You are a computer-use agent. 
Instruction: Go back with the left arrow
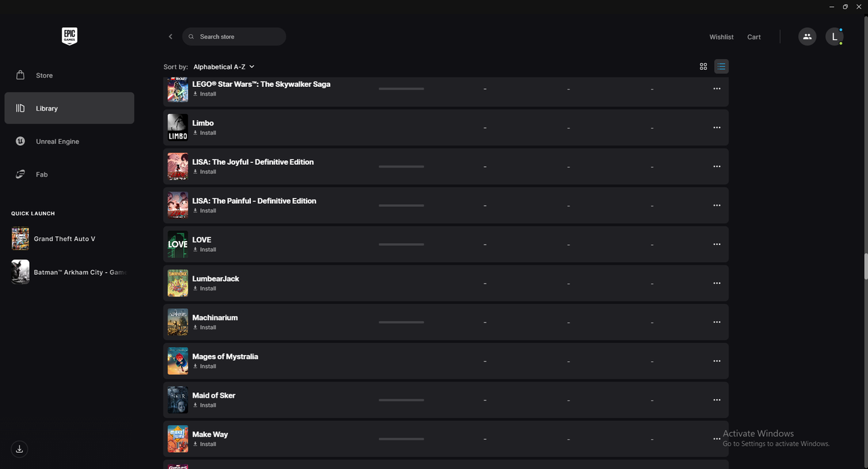[x=170, y=37]
